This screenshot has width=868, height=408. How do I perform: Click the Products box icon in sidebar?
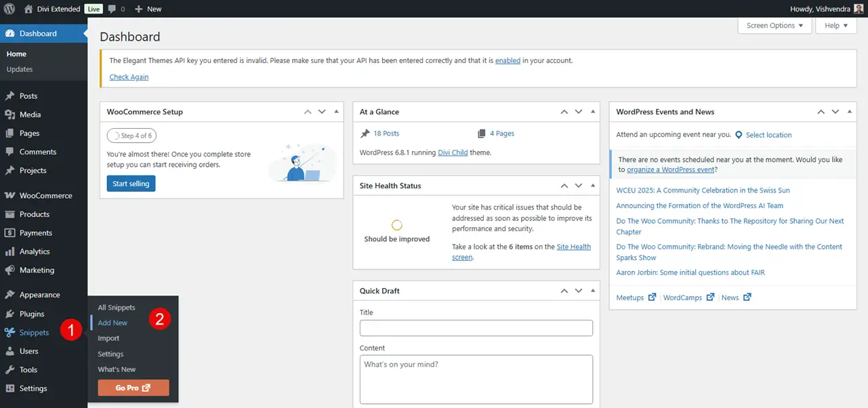9,214
